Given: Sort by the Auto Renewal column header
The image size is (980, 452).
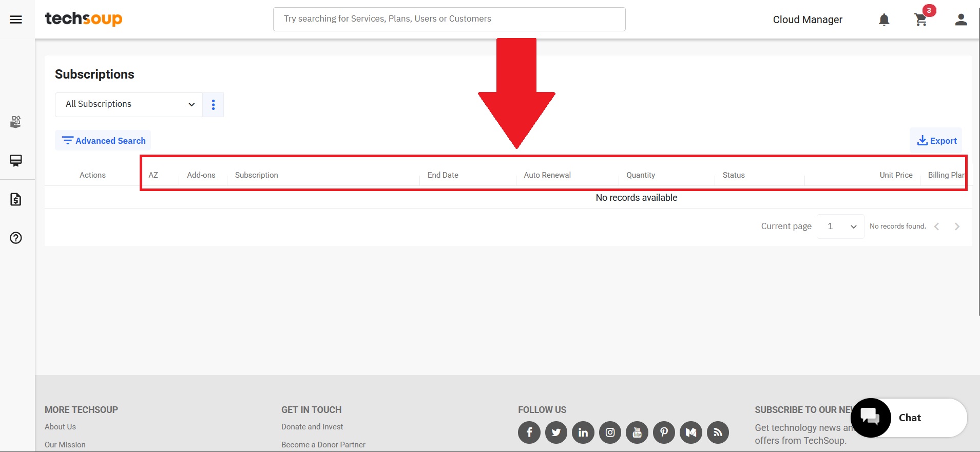Looking at the screenshot, I should [547, 175].
